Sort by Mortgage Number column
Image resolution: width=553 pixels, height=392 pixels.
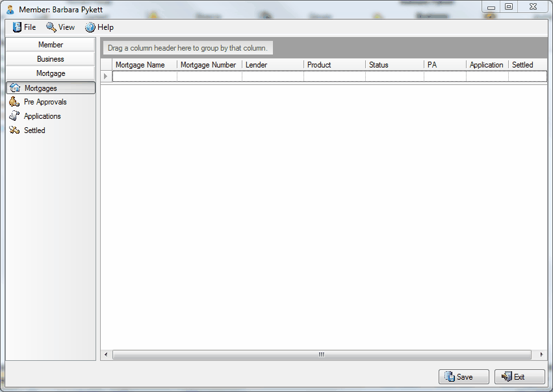[x=209, y=65]
